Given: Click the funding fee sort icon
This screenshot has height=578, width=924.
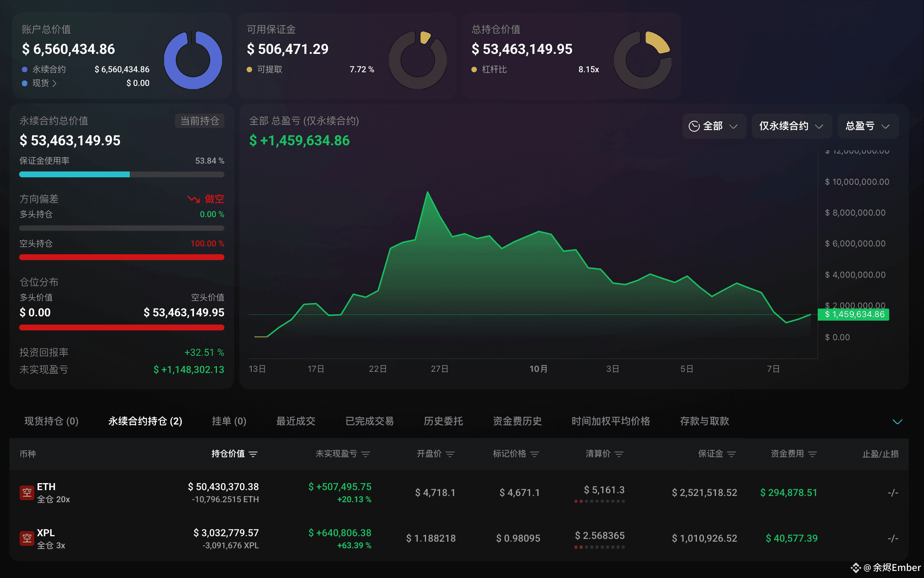Looking at the screenshot, I should (x=813, y=454).
